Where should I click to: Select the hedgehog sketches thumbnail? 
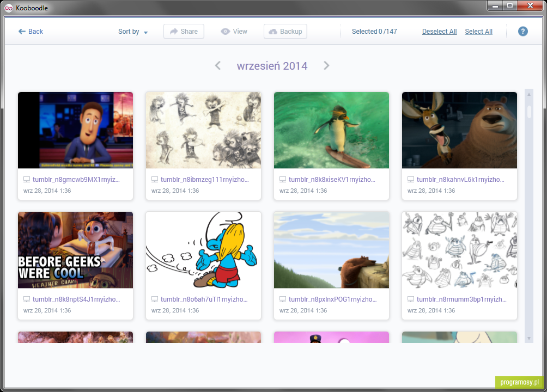(x=203, y=130)
